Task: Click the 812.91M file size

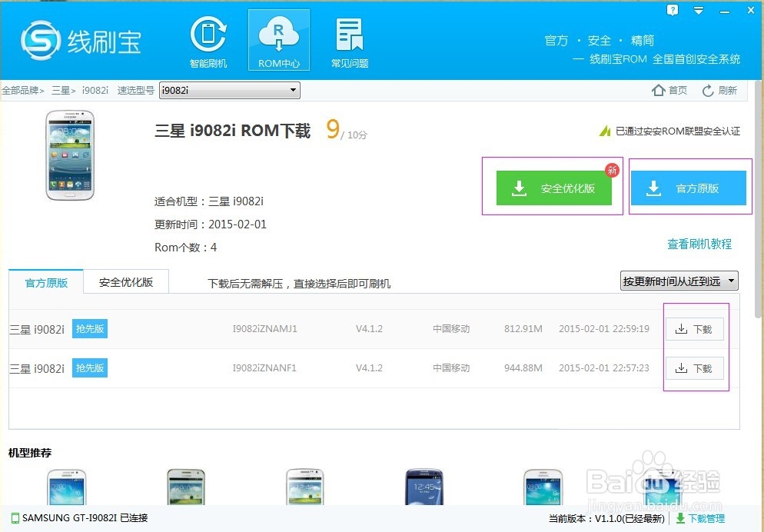Action: click(523, 329)
